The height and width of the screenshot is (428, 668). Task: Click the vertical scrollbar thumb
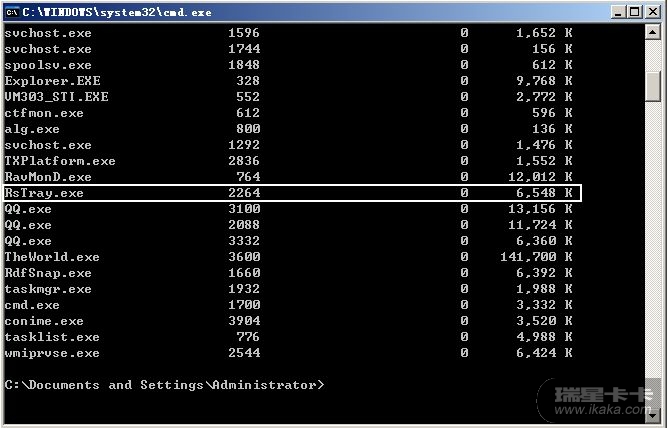coord(653,86)
